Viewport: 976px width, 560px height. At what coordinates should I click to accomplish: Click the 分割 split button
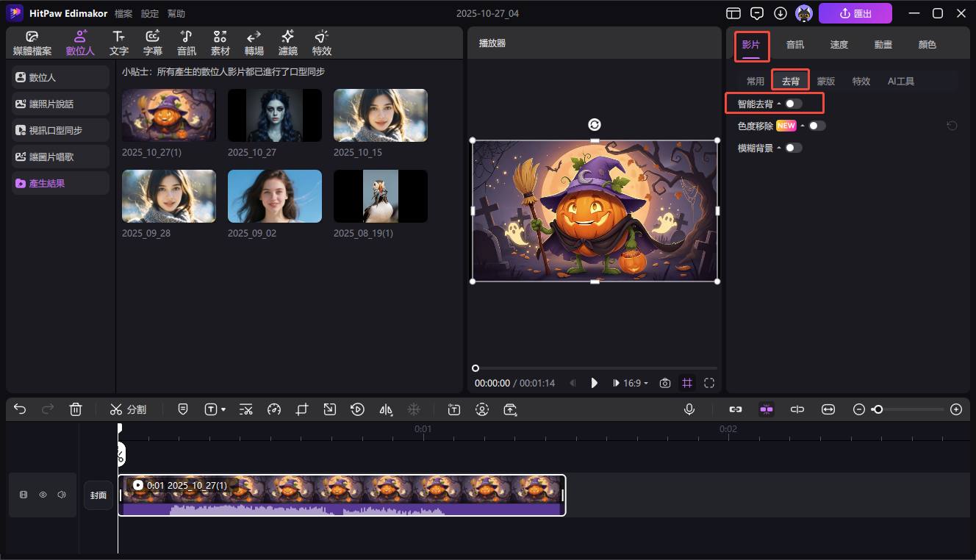(x=129, y=409)
